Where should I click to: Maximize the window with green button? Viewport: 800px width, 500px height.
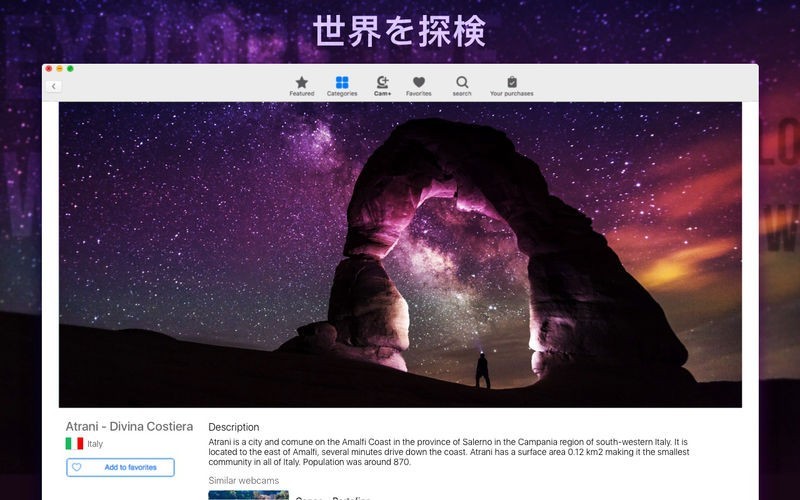pyautogui.click(x=70, y=68)
